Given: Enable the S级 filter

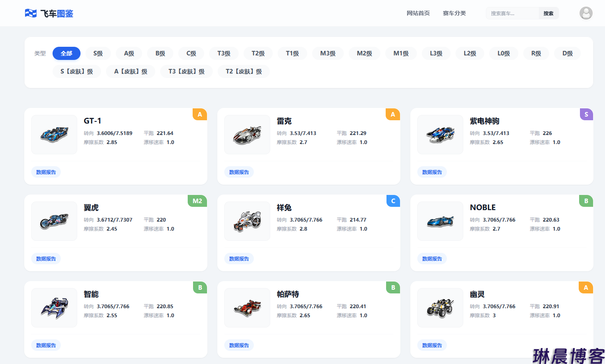Looking at the screenshot, I should [x=98, y=53].
